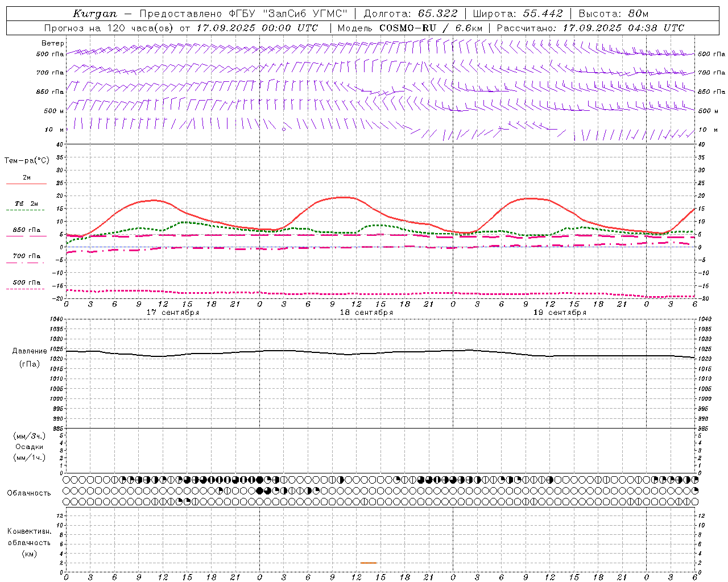The image size is (728, 582).
Task: Click the "19 сентября" date label
Action: click(560, 313)
